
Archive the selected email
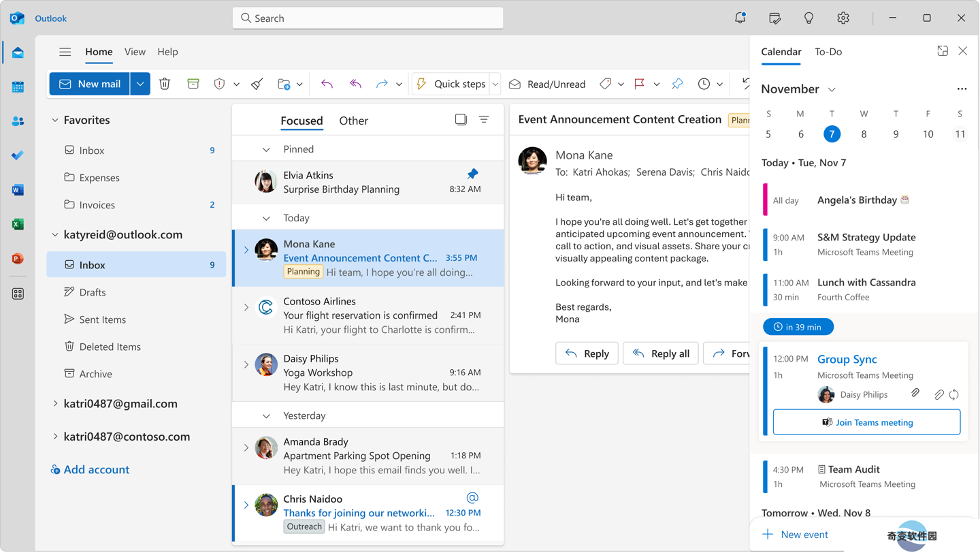click(x=193, y=84)
